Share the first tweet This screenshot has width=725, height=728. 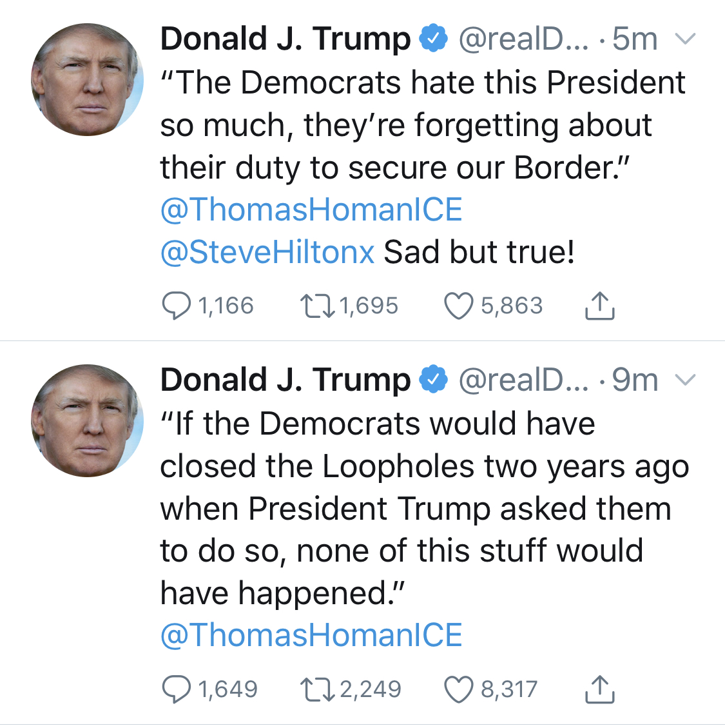[x=599, y=306]
